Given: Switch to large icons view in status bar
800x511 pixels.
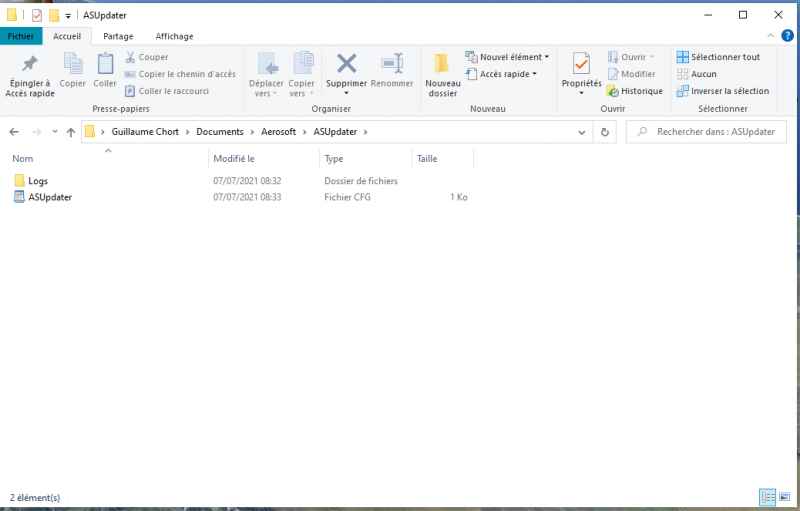Looking at the screenshot, I should (x=785, y=497).
